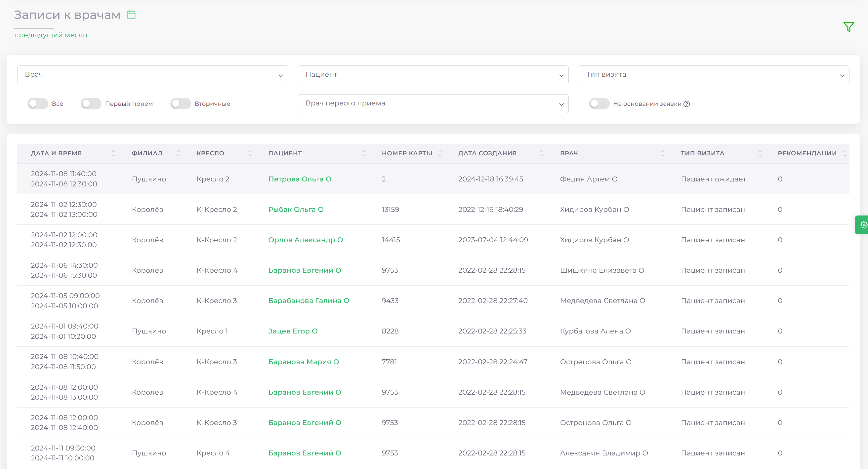Click the Пациент ожидает status

(713, 179)
